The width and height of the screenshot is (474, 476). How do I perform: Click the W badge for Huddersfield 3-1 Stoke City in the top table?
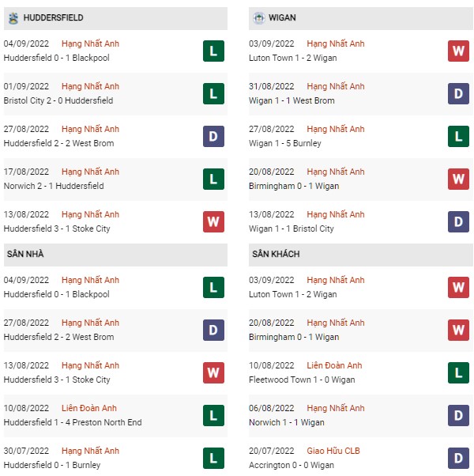point(213,221)
